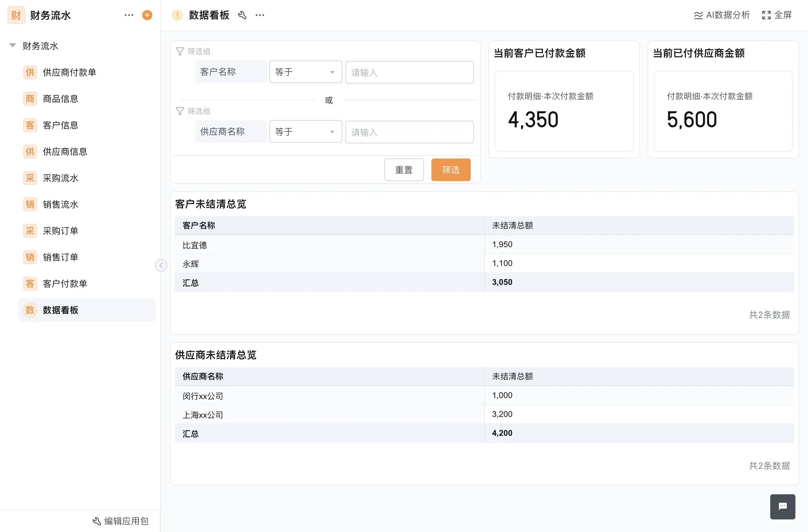Click the 请输入 input for customer name
The width and height of the screenshot is (808, 532).
[409, 72]
